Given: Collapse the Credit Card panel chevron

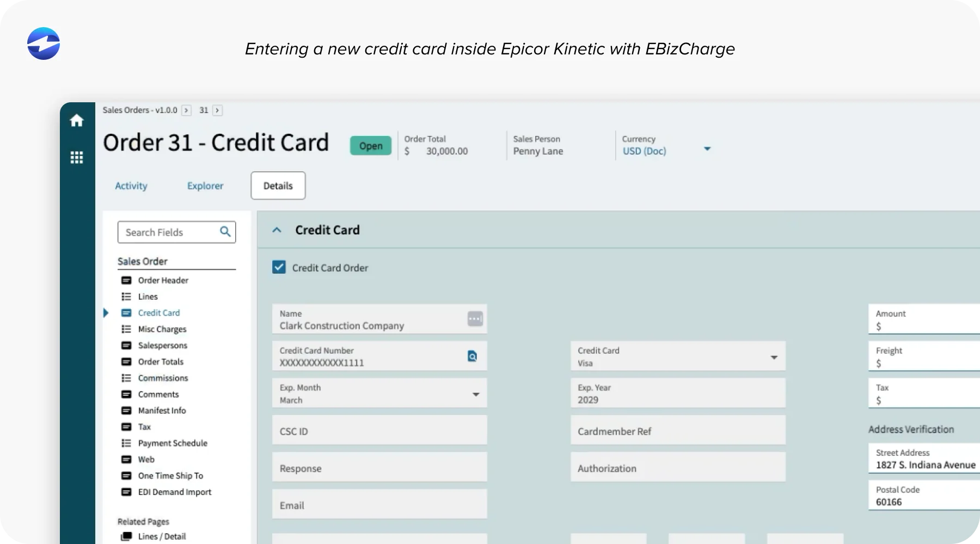Looking at the screenshot, I should (x=277, y=230).
